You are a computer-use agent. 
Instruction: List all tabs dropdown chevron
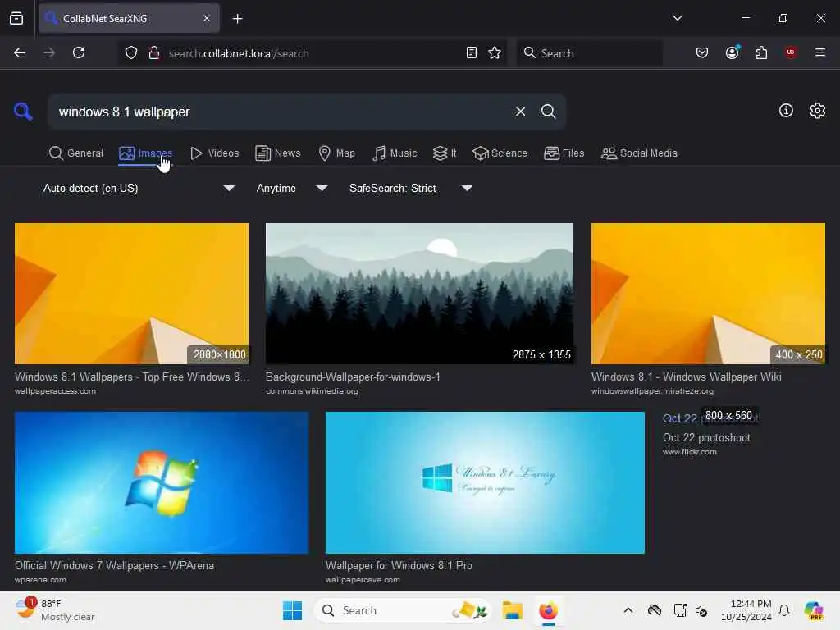[677, 18]
